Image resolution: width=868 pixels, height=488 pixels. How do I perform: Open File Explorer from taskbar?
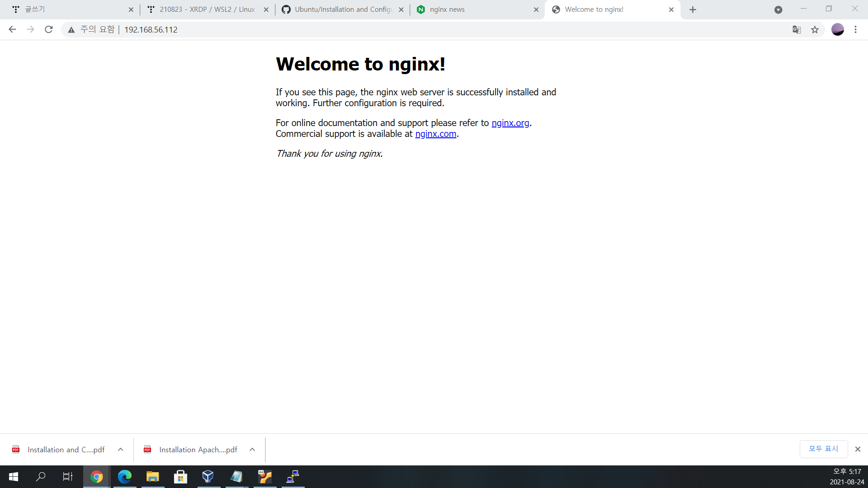coord(152,477)
